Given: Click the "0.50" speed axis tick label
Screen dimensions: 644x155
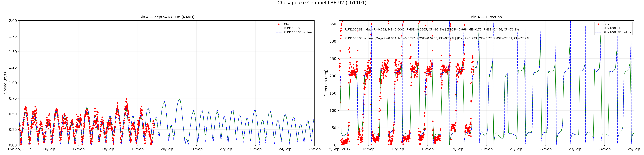Looking at the screenshot, I should click(x=13, y=114).
